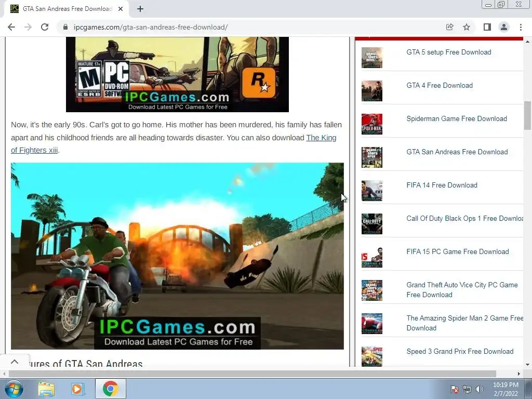Click the Amazing Spider Man 2 thumbnail
This screenshot has width=532, height=399.
372,324
